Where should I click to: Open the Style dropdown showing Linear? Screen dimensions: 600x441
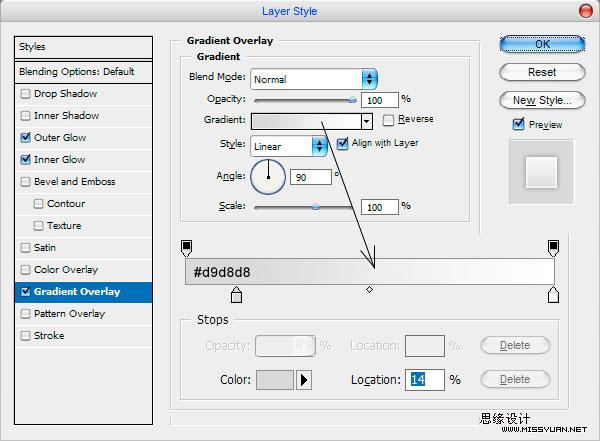(x=289, y=146)
